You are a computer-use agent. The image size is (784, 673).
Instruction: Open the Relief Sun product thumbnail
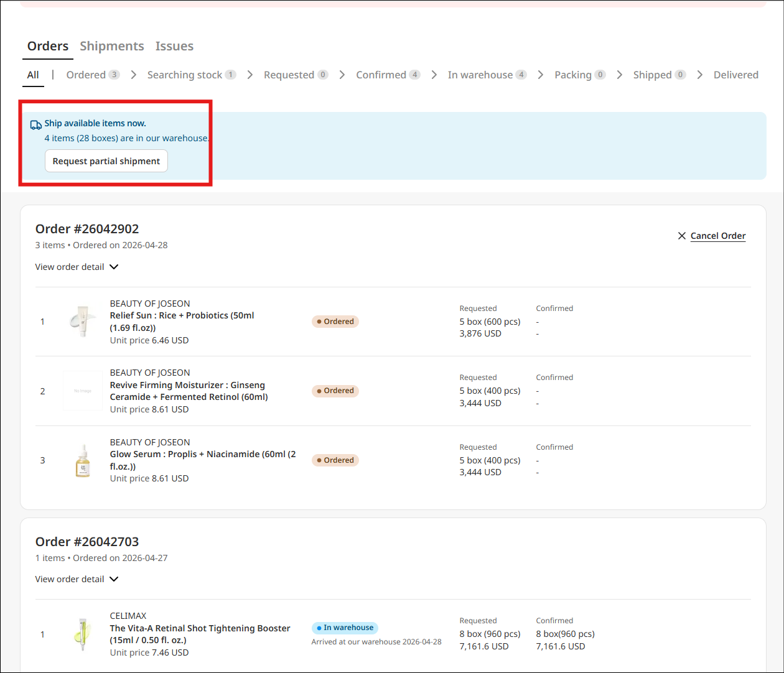tap(83, 322)
